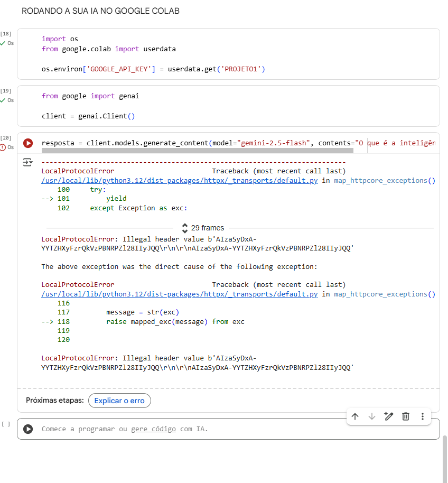Run the generate_content code cell
448x483 pixels.
tap(28, 143)
